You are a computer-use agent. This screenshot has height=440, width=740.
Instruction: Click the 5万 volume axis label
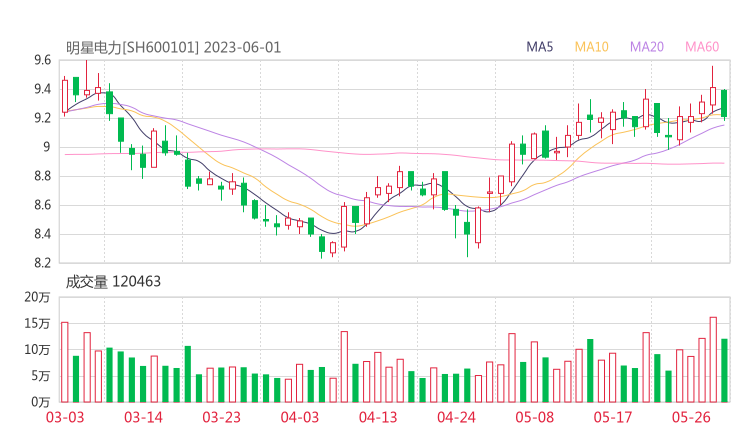pyautogui.click(x=41, y=376)
